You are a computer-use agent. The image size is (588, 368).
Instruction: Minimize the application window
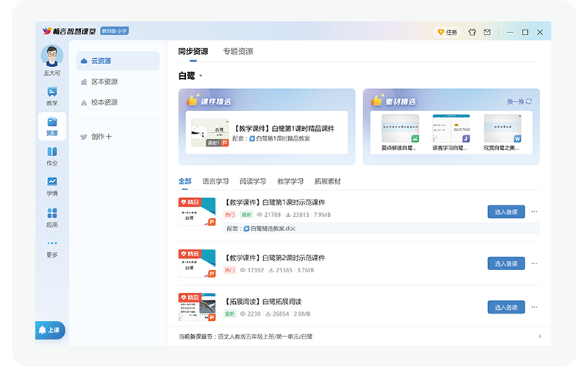(510, 32)
